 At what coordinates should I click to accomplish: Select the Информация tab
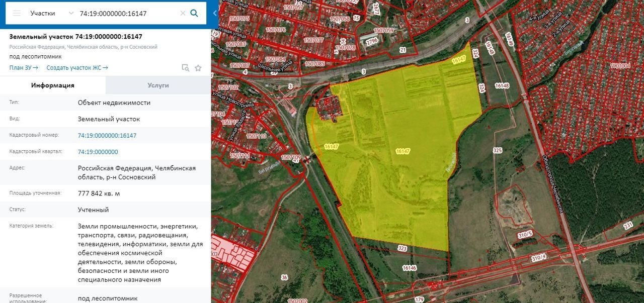[x=53, y=85]
